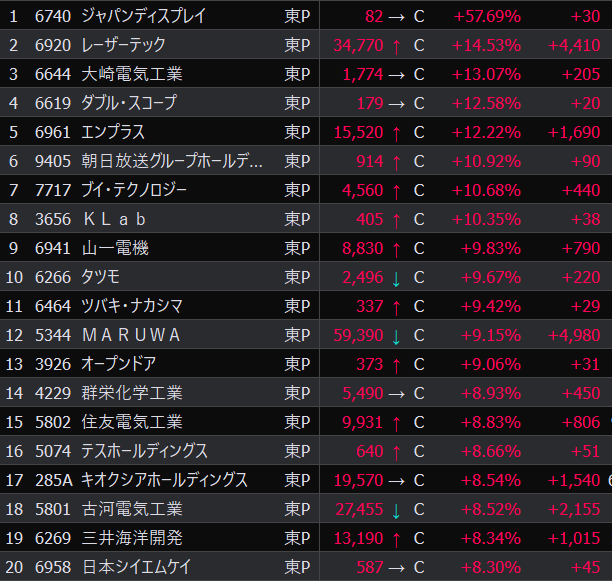This screenshot has height=581, width=612.
Task: Click the green down arrow for MARUWA
Action: tap(396, 335)
